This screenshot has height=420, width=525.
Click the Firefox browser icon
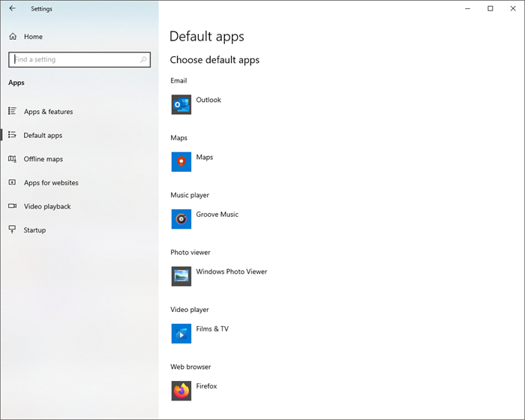(181, 391)
